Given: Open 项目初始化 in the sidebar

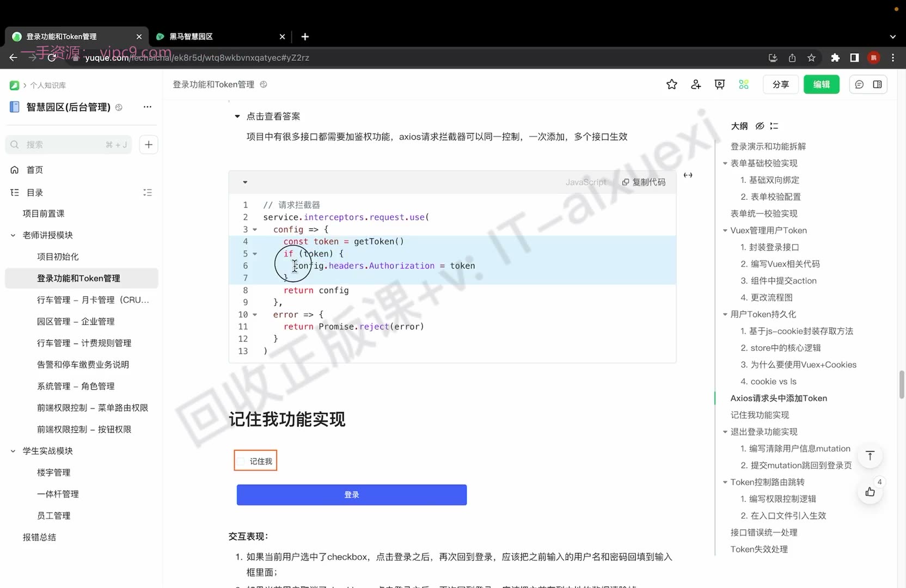Looking at the screenshot, I should click(58, 256).
